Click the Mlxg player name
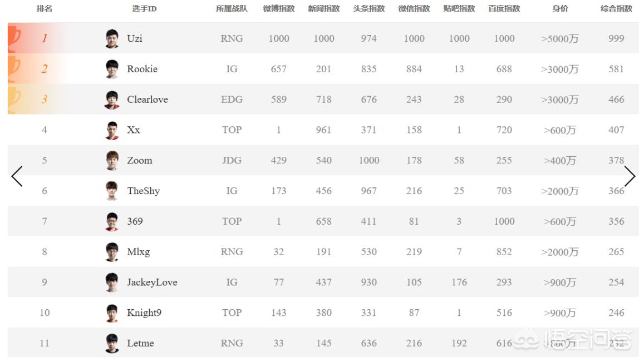 coord(139,251)
